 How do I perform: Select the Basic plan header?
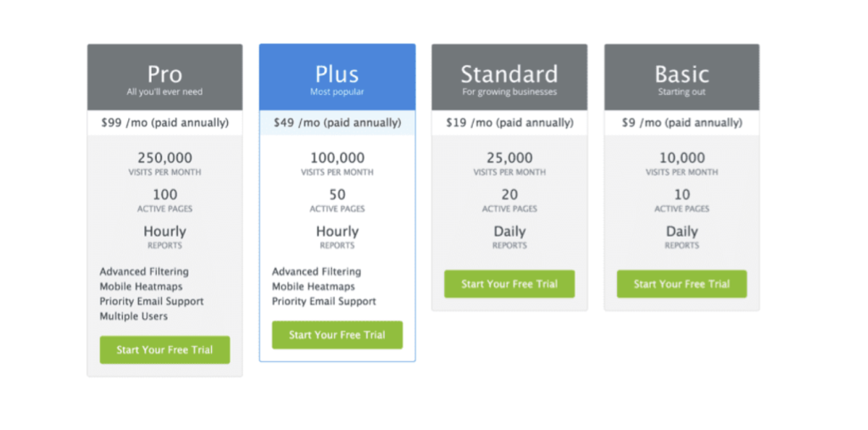pos(682,77)
